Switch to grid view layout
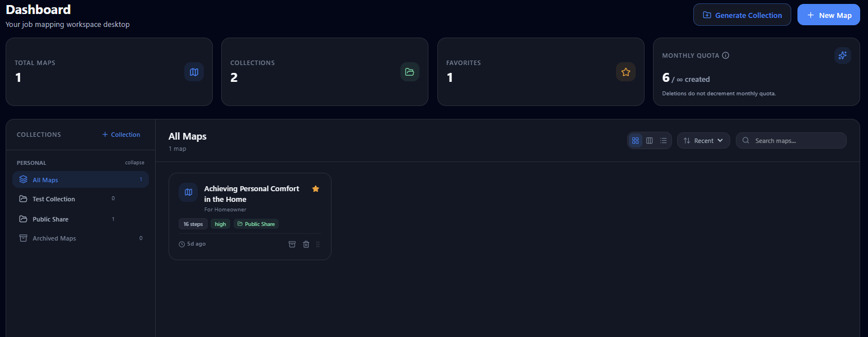Viewport: 868px width, 337px height. tap(635, 141)
